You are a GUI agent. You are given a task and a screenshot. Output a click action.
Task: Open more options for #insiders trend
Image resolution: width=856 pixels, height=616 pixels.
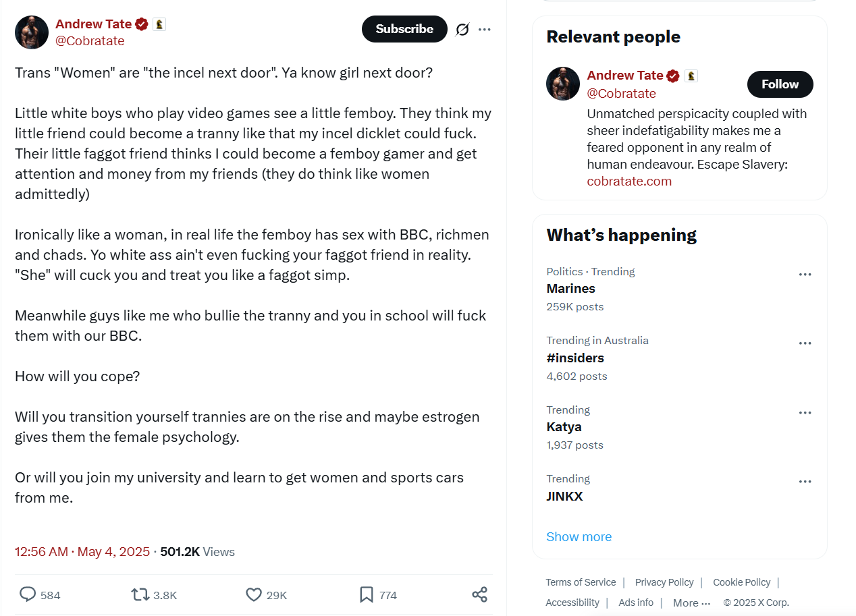805,343
